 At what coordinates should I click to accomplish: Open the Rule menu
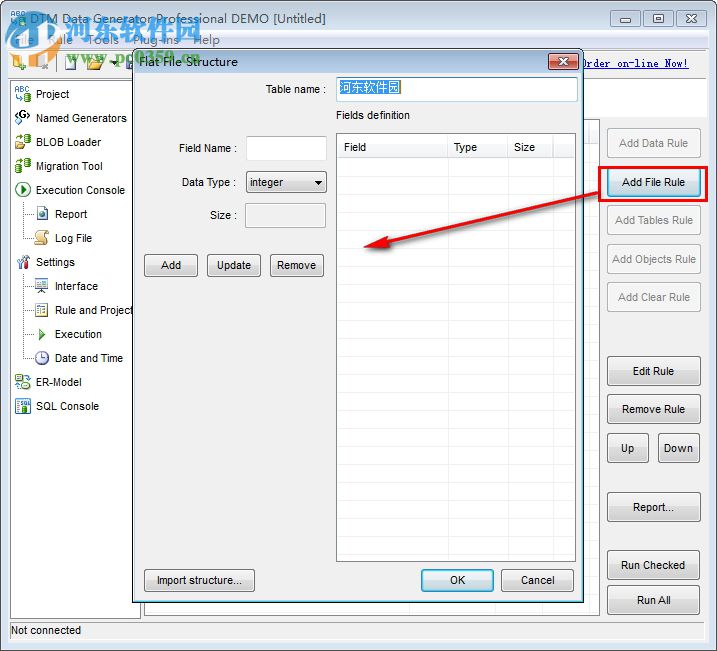tap(60, 40)
